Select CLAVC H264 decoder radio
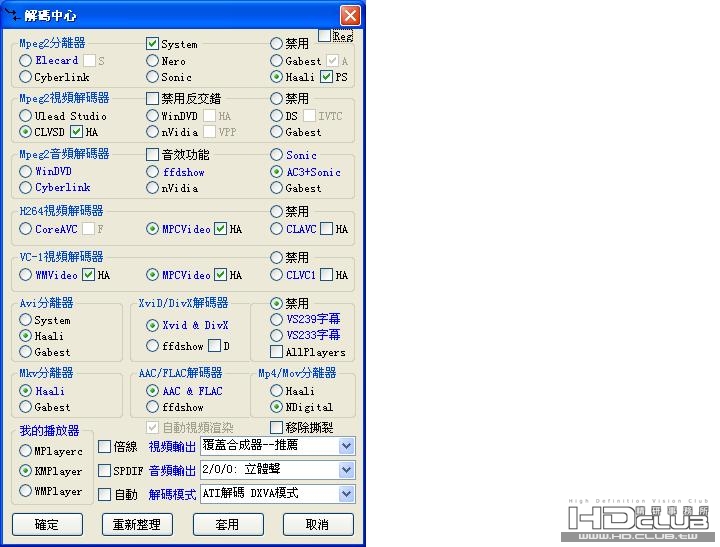Screen dimensions: 720x547 276,228
